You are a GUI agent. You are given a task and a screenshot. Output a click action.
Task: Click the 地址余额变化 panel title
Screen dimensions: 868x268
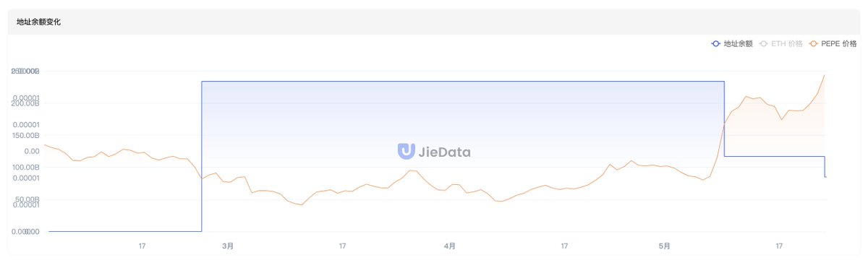point(39,22)
